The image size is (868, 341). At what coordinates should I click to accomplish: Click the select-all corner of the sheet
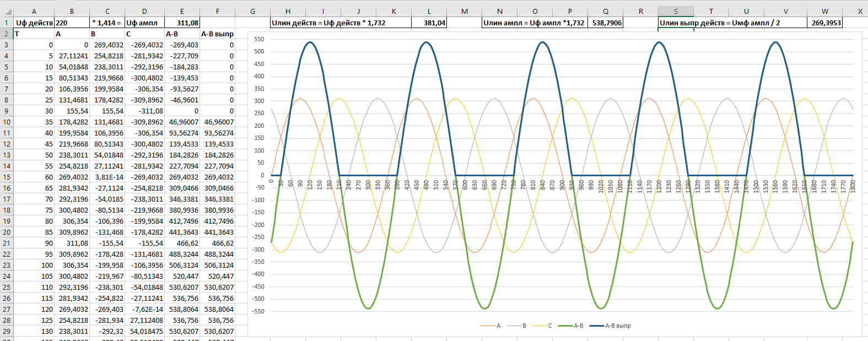6,11
